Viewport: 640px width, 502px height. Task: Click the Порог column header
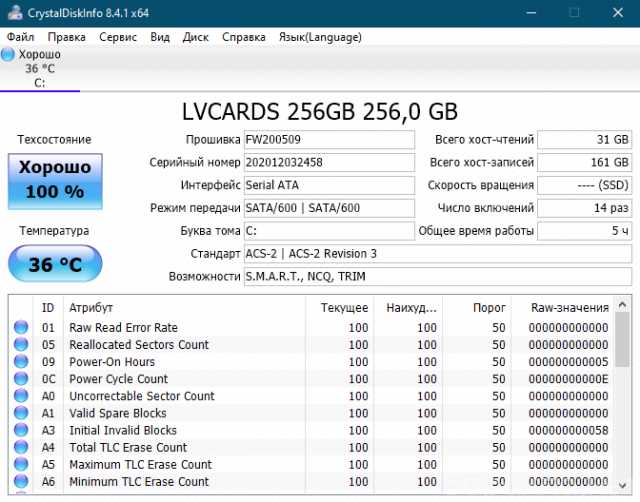tap(476, 308)
